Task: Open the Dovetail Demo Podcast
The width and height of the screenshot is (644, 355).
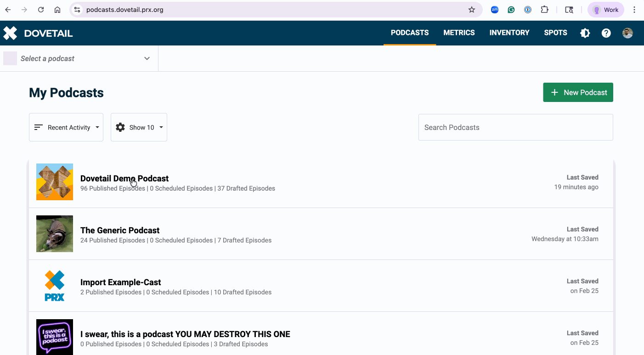Action: [124, 178]
